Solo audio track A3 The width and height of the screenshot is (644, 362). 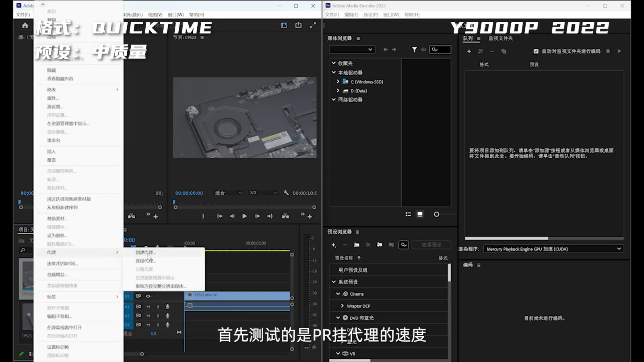point(158,325)
